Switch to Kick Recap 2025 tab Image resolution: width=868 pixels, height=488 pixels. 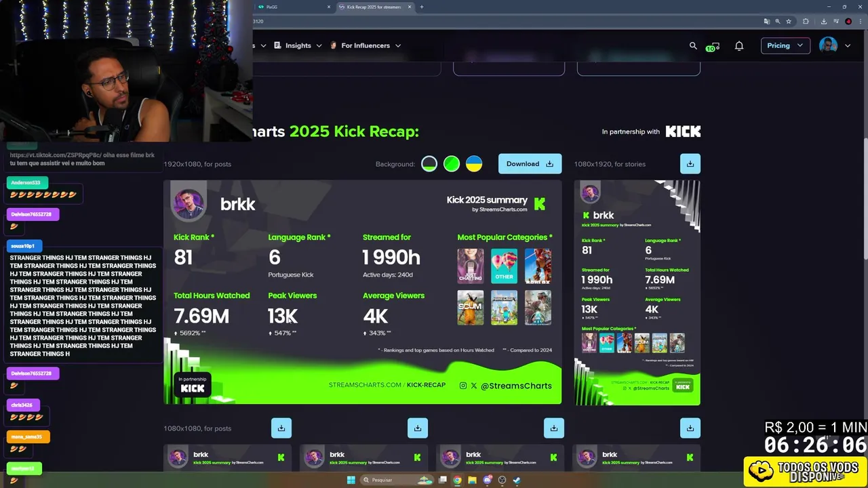pyautogui.click(x=374, y=7)
